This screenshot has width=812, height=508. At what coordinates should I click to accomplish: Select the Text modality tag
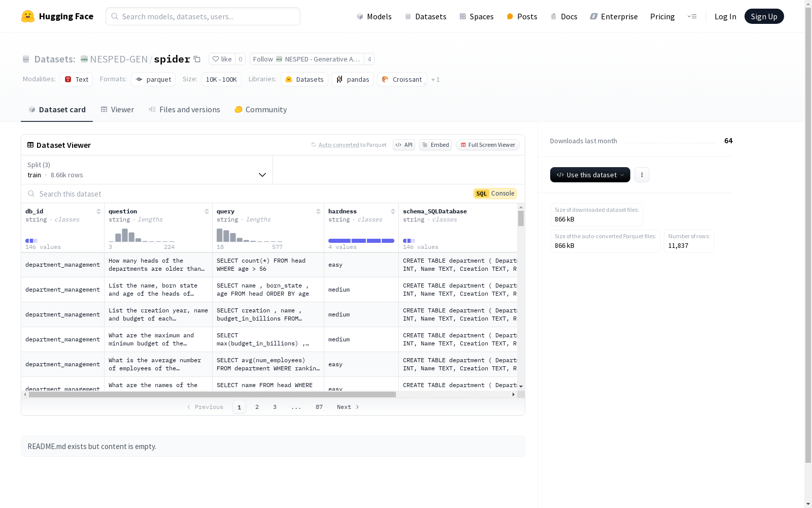[77, 79]
